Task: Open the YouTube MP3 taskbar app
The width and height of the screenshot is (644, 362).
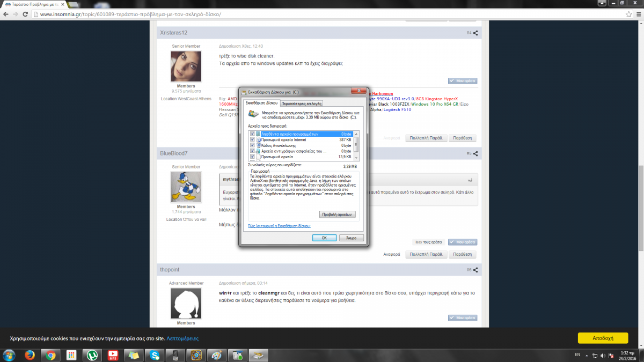Action: 113,355
